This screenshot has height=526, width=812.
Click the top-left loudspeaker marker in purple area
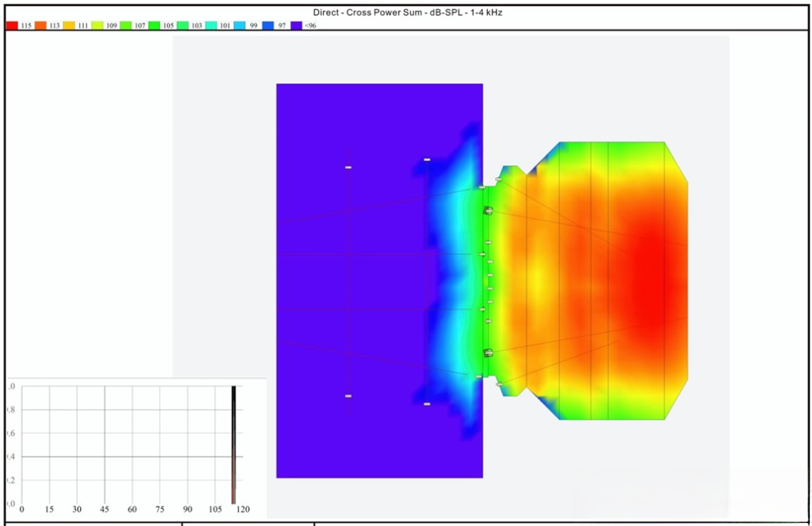(x=348, y=168)
